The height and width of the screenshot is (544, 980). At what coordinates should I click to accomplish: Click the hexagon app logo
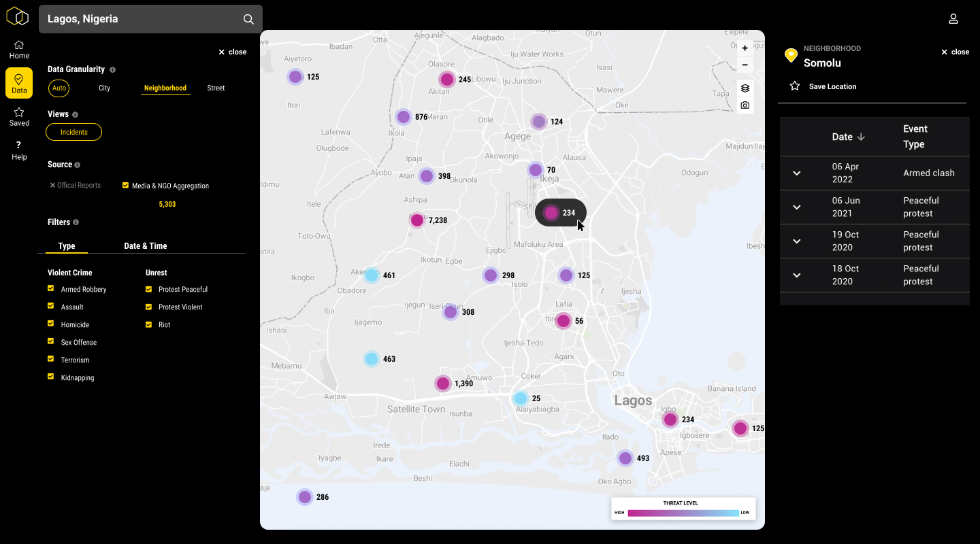click(18, 17)
